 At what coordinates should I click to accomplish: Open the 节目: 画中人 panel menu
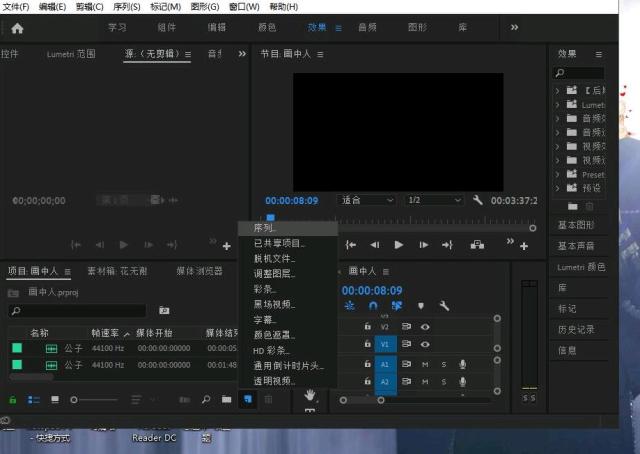coord(320,54)
